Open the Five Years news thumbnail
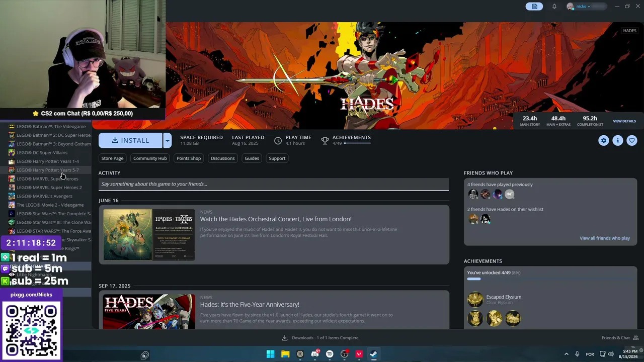Image resolution: width=644 pixels, height=362 pixels. point(149,312)
